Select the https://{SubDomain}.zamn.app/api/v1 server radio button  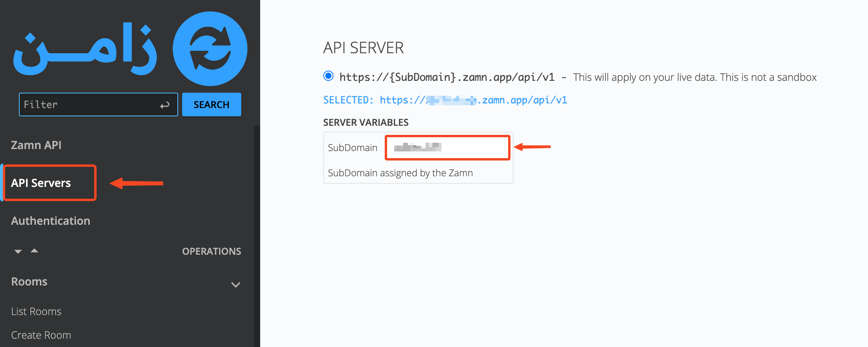(328, 76)
